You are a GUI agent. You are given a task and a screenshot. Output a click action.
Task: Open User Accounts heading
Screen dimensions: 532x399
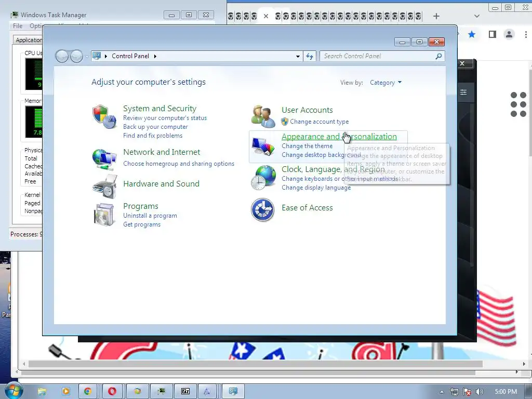307,110
